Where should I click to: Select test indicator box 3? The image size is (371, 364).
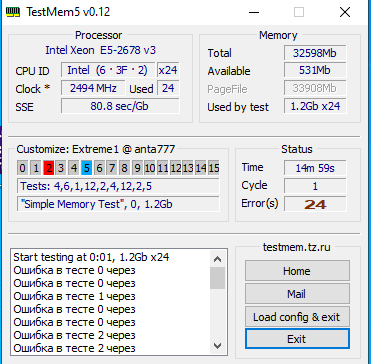pyautogui.click(x=61, y=168)
